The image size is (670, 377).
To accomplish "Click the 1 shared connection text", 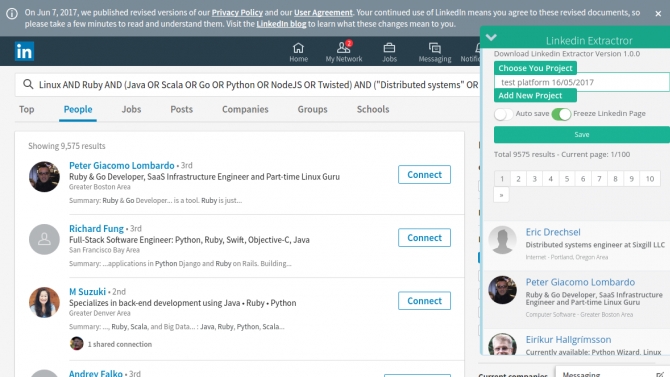I will 120,344.
